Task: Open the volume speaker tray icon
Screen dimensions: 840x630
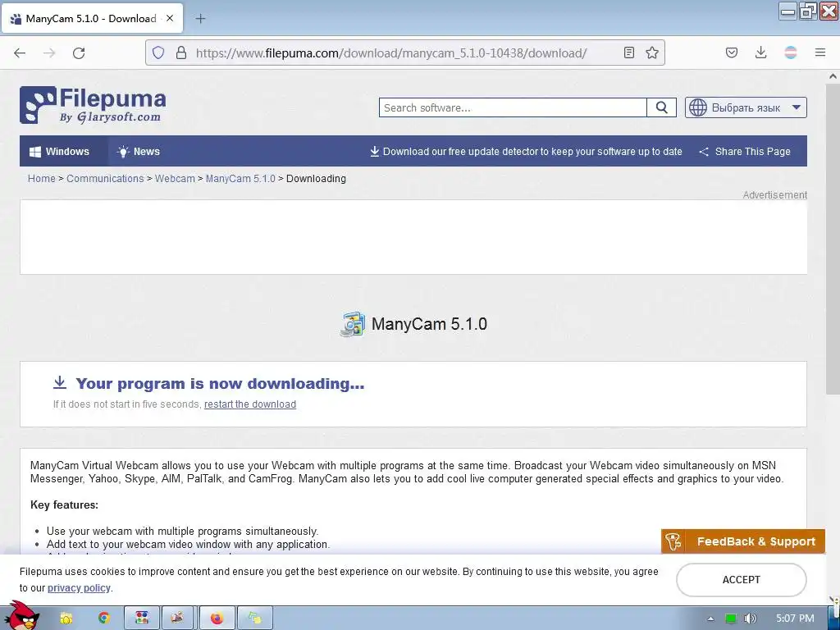Action: tap(750, 619)
